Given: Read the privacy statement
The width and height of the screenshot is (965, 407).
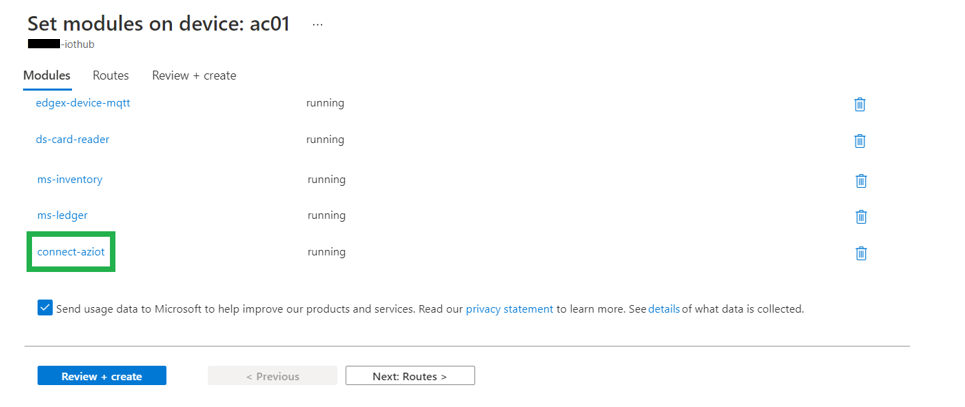Looking at the screenshot, I should (x=509, y=310).
